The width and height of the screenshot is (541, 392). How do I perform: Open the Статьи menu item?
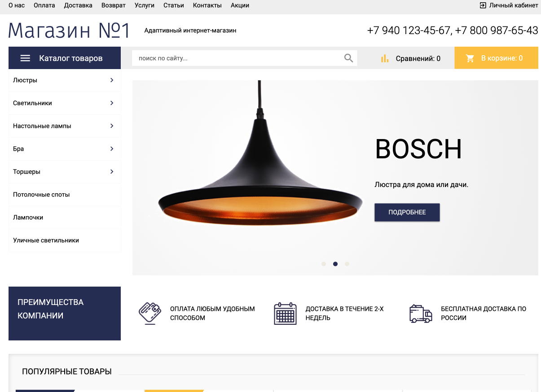coord(174,5)
